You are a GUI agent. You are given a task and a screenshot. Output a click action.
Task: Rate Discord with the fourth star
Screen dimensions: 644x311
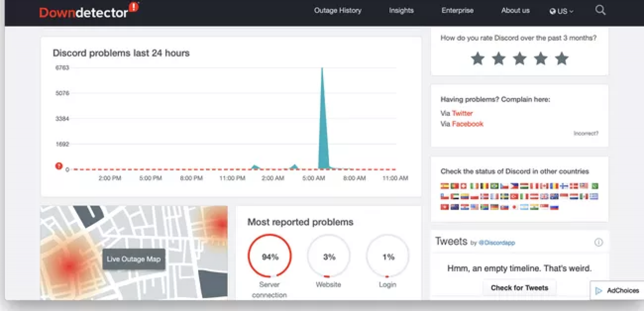click(541, 58)
